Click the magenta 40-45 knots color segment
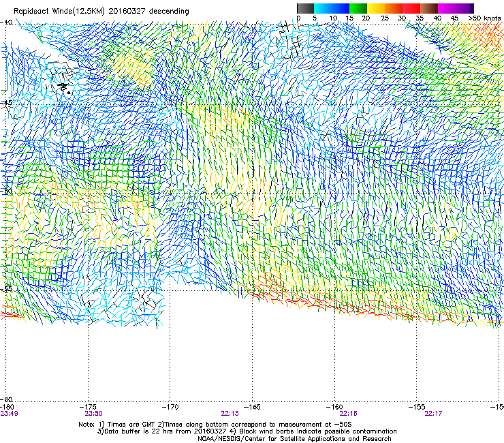Screen dimensions: 504x443 click(447, 8)
